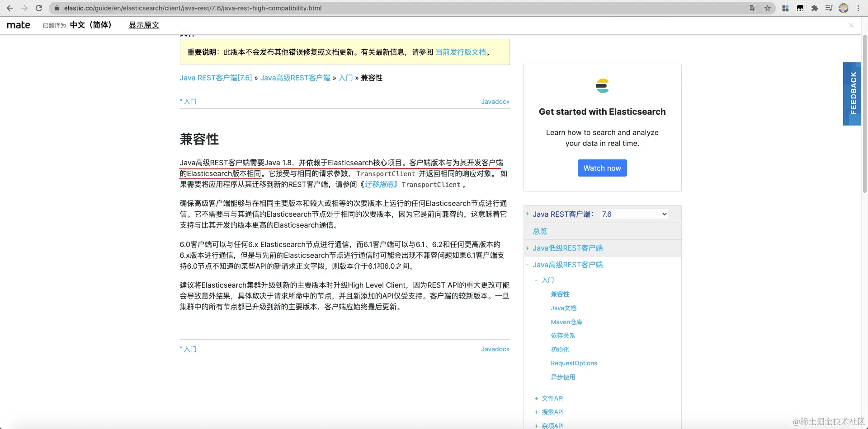Screen dimensions: 868x429
Task: Expand the 搜索API section
Action: pyautogui.click(x=536, y=412)
